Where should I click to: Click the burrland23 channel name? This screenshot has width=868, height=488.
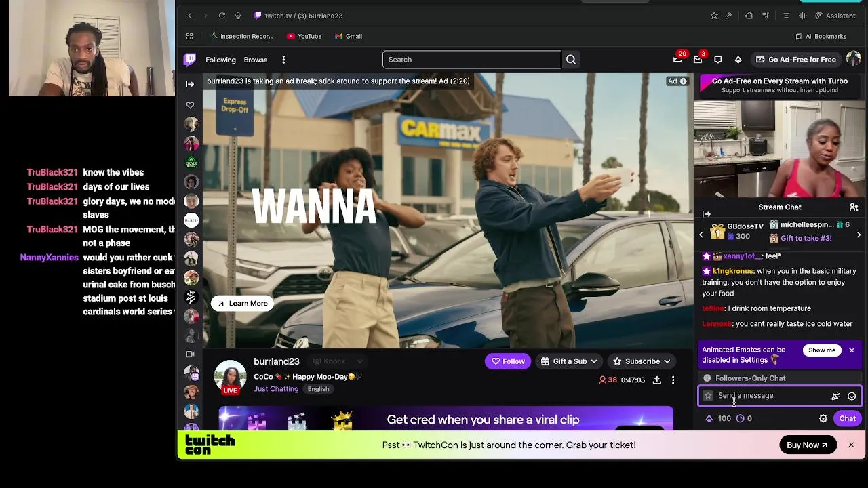[x=276, y=361]
